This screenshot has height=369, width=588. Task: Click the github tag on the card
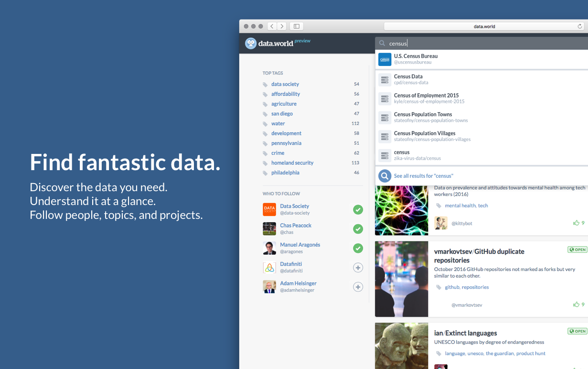[452, 287]
